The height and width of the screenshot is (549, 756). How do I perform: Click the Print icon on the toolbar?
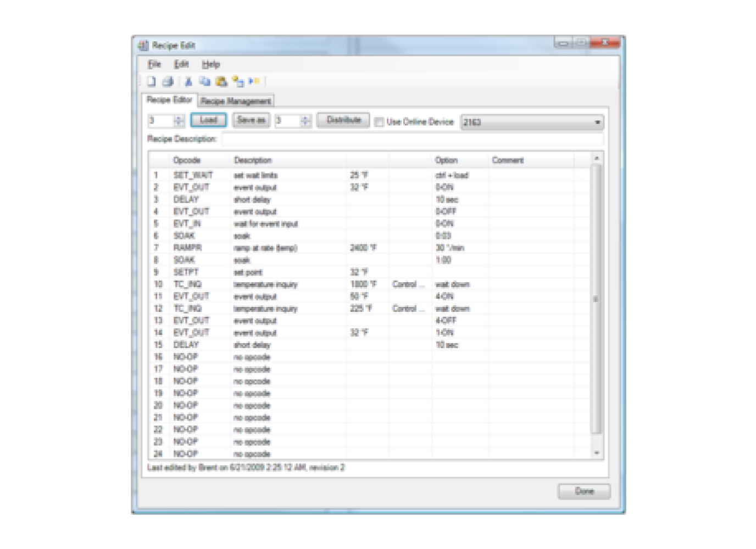coord(168,81)
